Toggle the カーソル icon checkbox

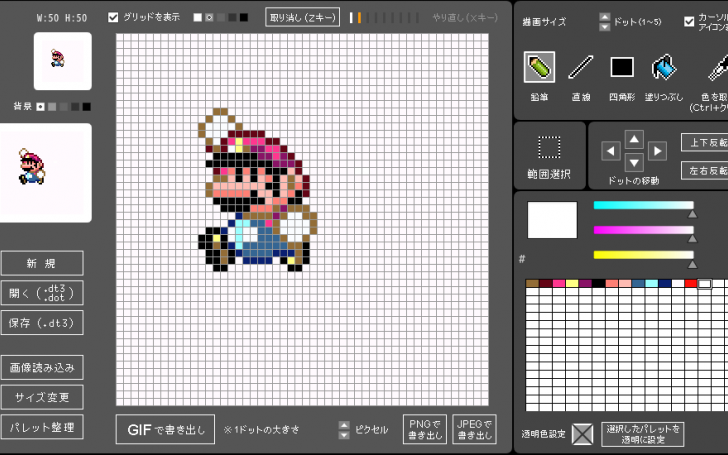[689, 22]
